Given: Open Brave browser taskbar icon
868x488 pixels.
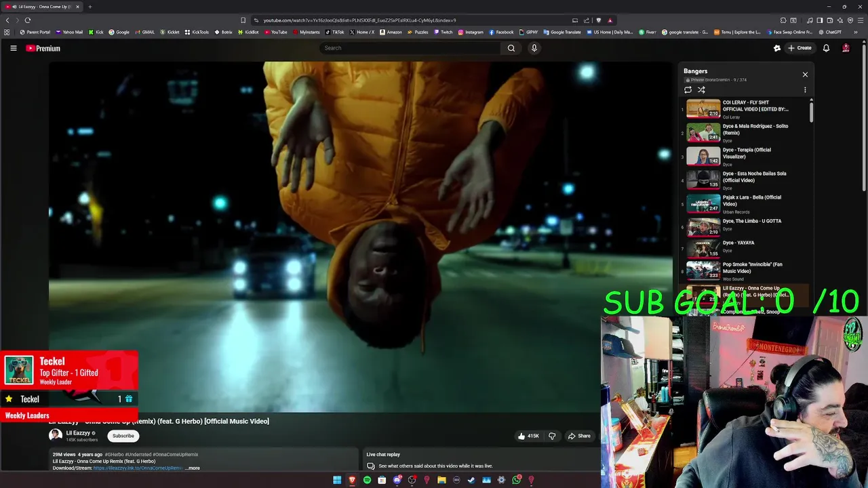Looking at the screenshot, I should [x=352, y=481].
